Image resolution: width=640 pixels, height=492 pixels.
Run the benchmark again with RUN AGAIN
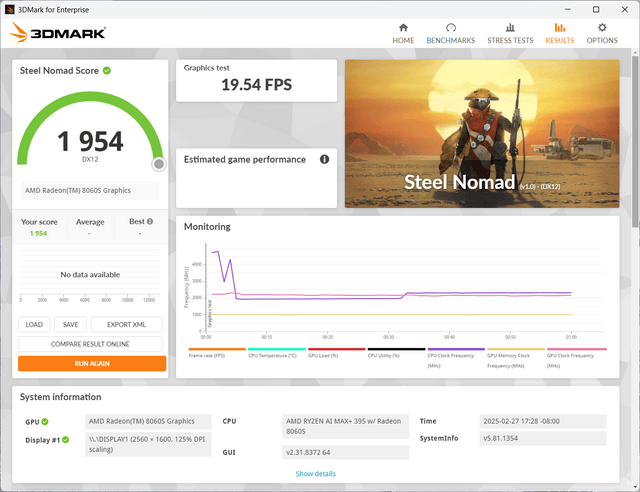point(92,363)
